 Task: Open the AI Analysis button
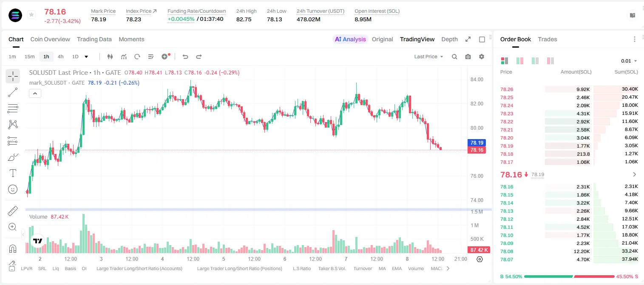pyautogui.click(x=350, y=39)
